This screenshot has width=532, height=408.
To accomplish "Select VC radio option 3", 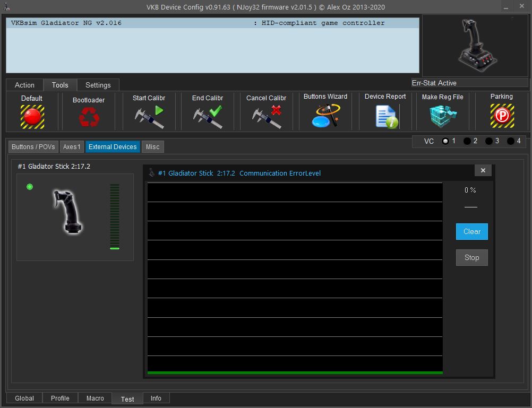I will pos(489,141).
